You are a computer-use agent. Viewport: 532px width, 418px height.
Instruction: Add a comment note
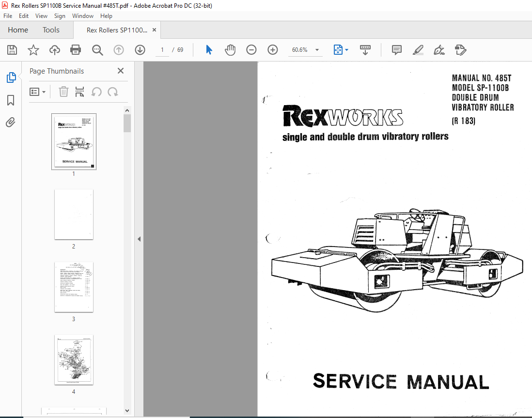397,50
